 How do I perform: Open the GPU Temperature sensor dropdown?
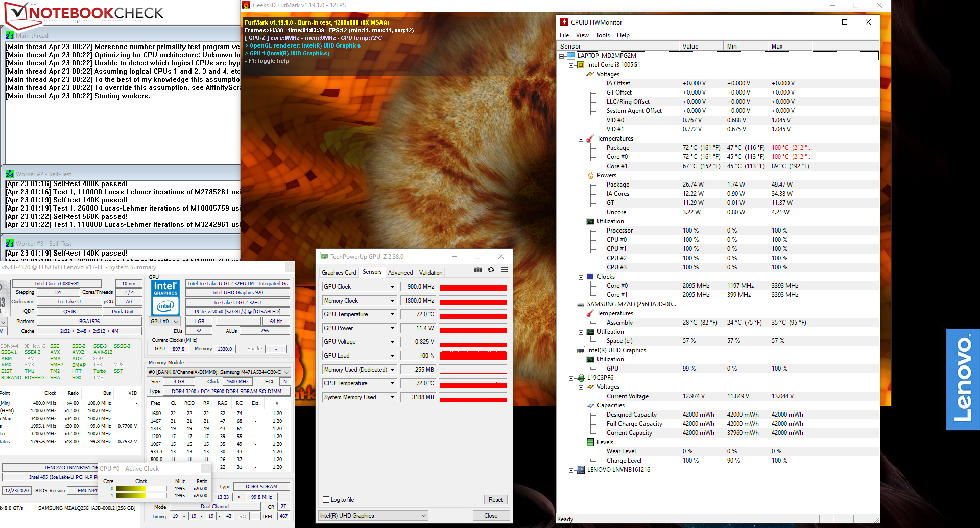click(392, 314)
